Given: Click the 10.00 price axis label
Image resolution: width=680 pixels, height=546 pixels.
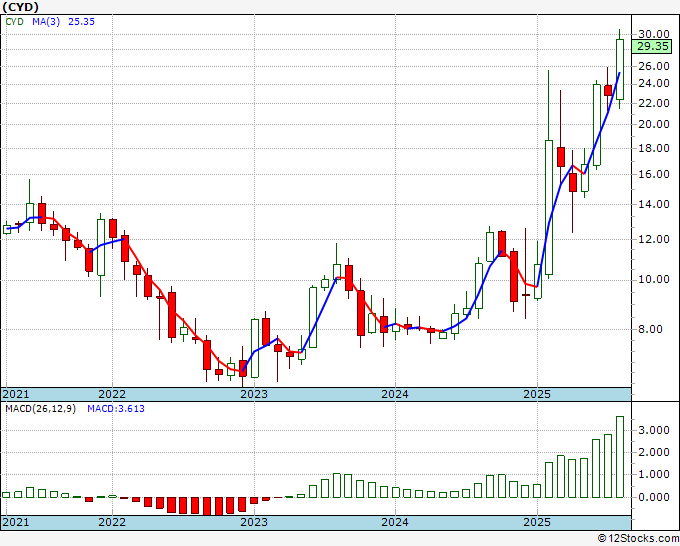Looking at the screenshot, I should click(654, 279).
